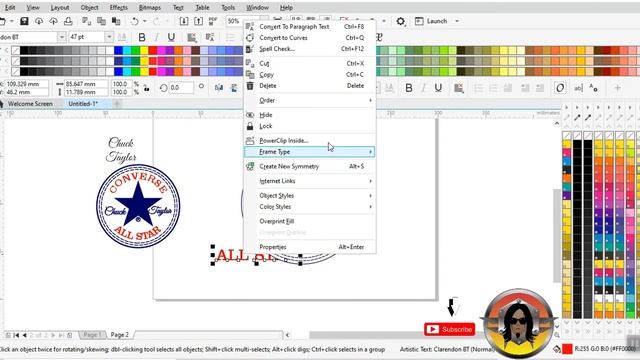This screenshot has height=360, width=640.
Task: Click the red fill indicator in status bar
Action: coord(567,349)
